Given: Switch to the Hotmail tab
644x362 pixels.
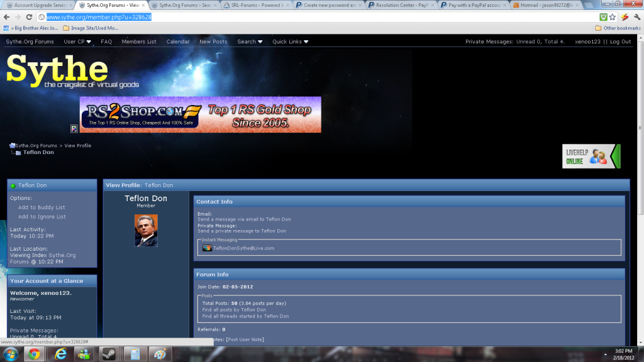Looking at the screenshot, I should [x=546, y=5].
